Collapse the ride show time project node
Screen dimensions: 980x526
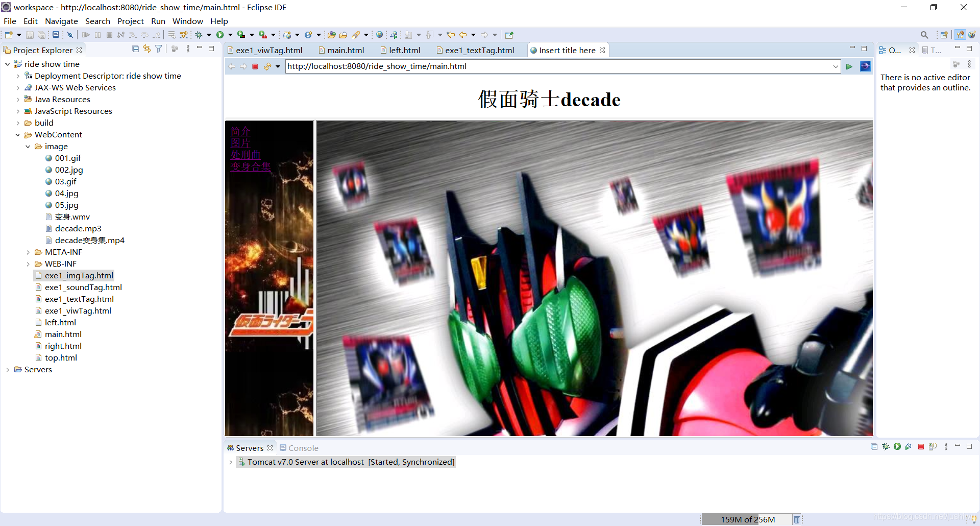(x=7, y=64)
